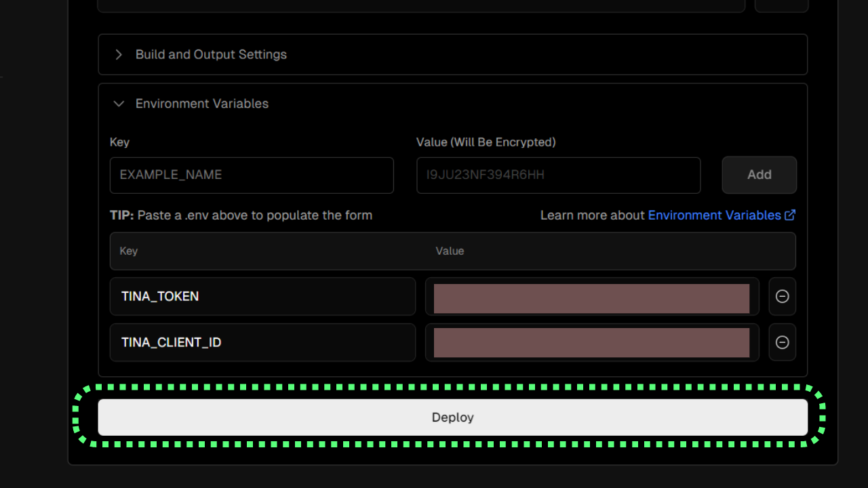Screen dimensions: 868x488
Task: Click the Deploy button
Action: pos(452,417)
